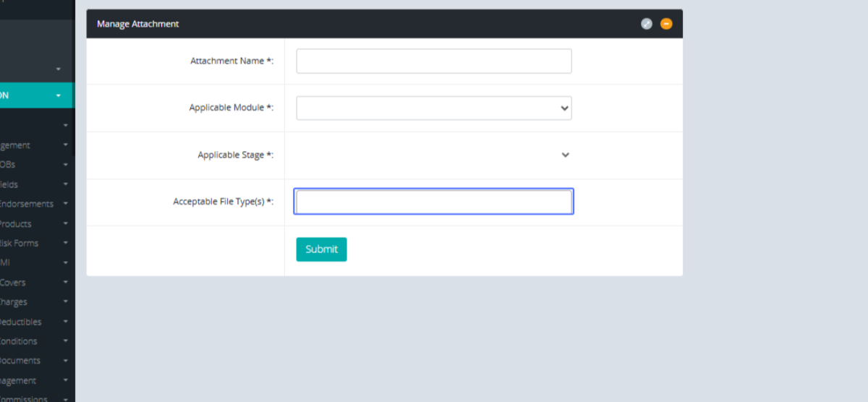
Task: Click inside the Attachment Name field
Action: [x=433, y=61]
